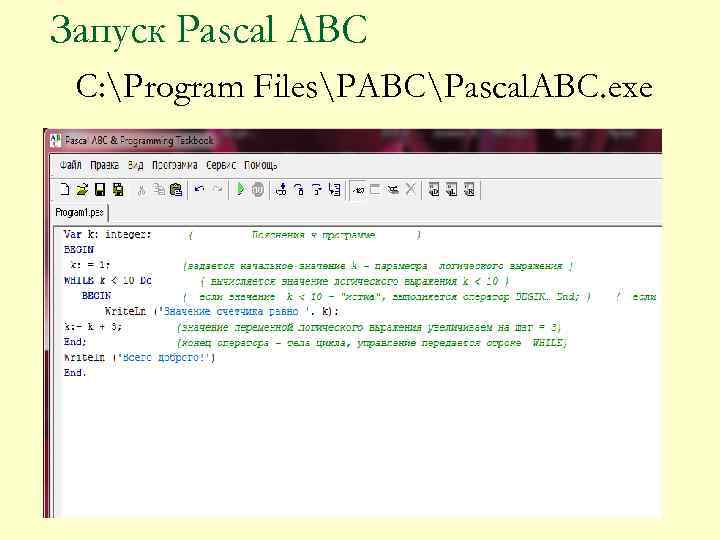
Task: Click the first output window icon in the toolbar
Action: click(x=433, y=190)
